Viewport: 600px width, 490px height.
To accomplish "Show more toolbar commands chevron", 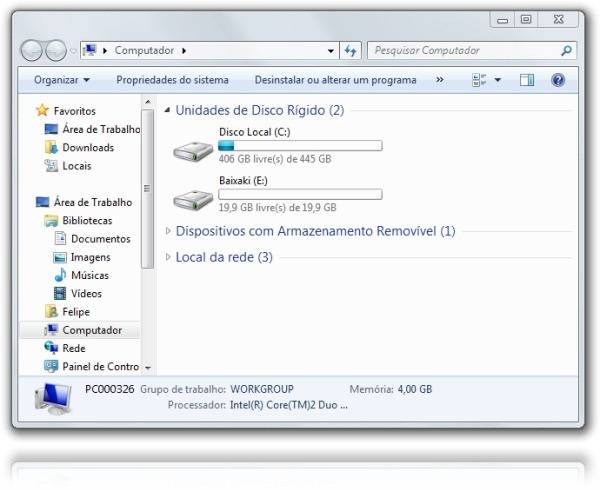I will (x=440, y=80).
